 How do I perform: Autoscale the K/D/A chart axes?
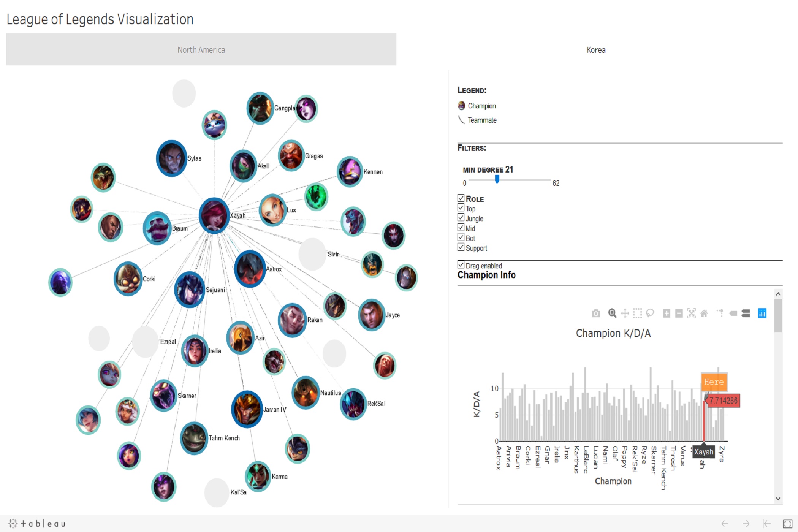click(x=692, y=313)
